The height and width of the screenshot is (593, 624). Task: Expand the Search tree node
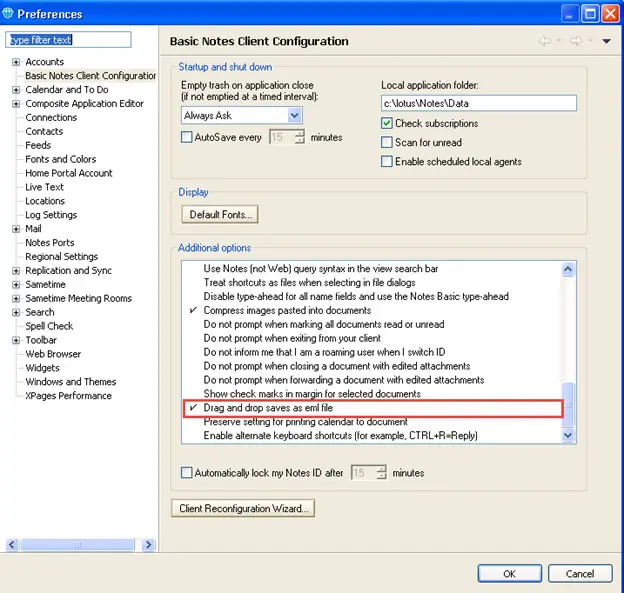pyautogui.click(x=16, y=312)
